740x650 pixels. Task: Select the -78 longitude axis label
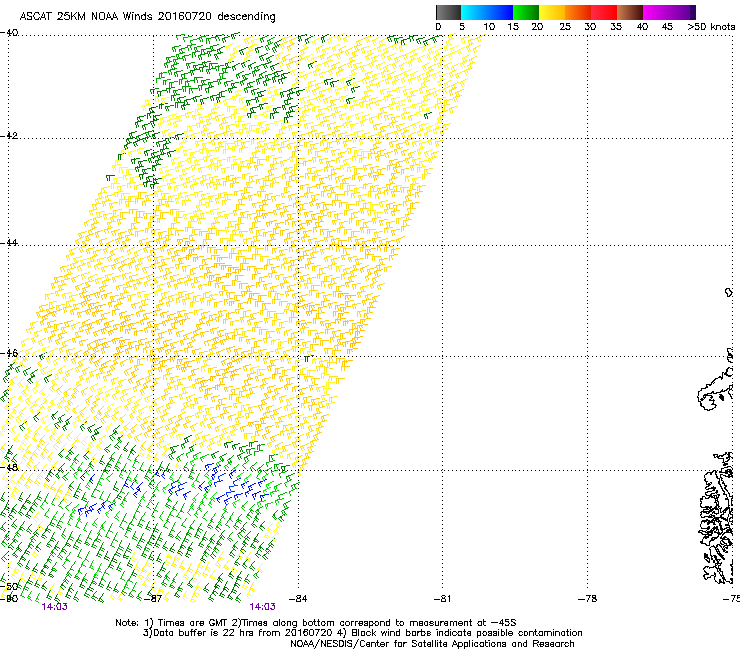point(587,599)
